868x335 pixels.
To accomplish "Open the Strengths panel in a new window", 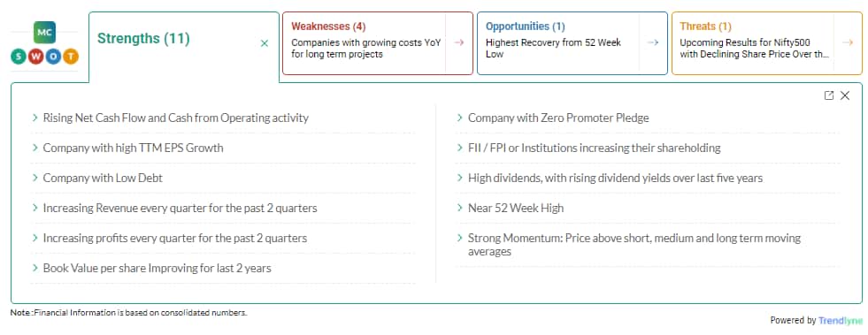I will coord(829,95).
